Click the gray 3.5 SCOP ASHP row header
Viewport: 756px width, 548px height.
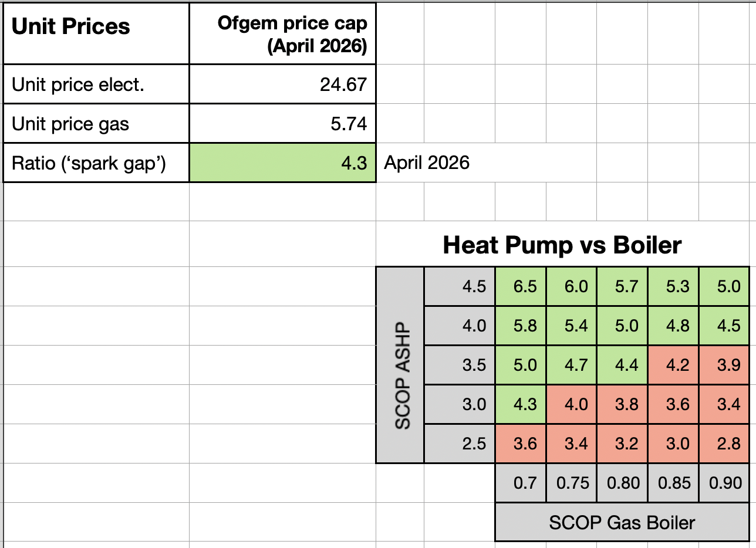(459, 365)
